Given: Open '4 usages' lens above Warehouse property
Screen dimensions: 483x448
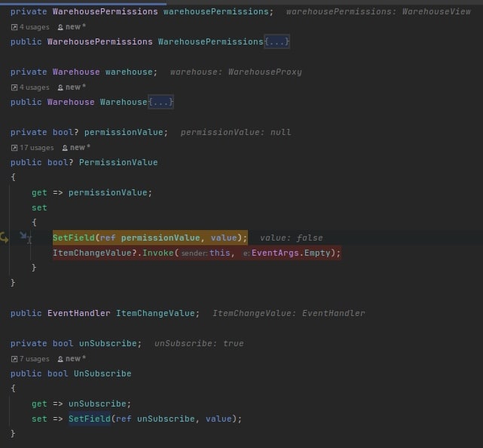Looking at the screenshot, I should point(30,87).
